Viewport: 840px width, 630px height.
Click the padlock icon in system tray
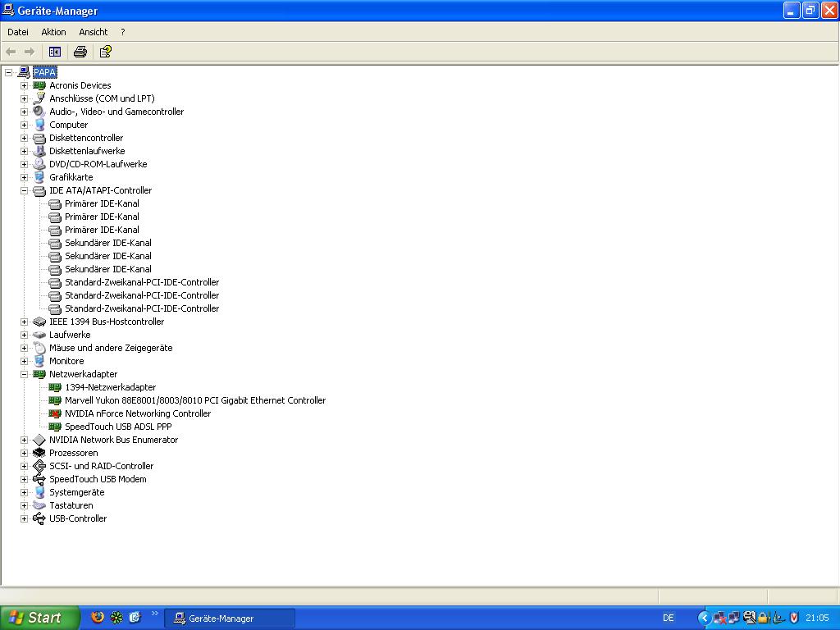point(765,619)
